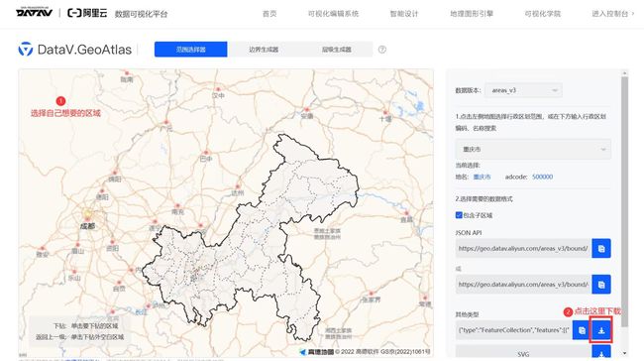644x361 pixels.
Task: Switch to the 边界生成器 tab
Action: (x=264, y=50)
